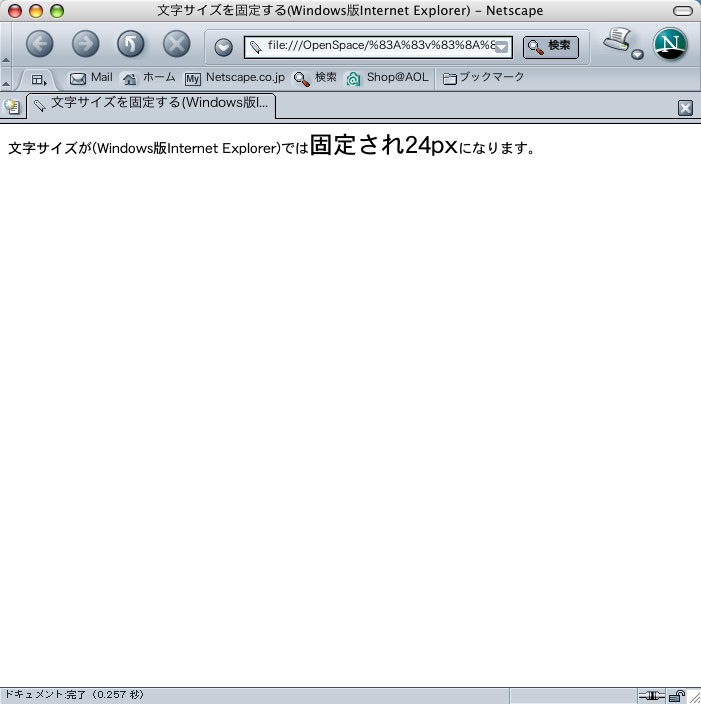Open Mail from personal toolbar

pos(91,78)
